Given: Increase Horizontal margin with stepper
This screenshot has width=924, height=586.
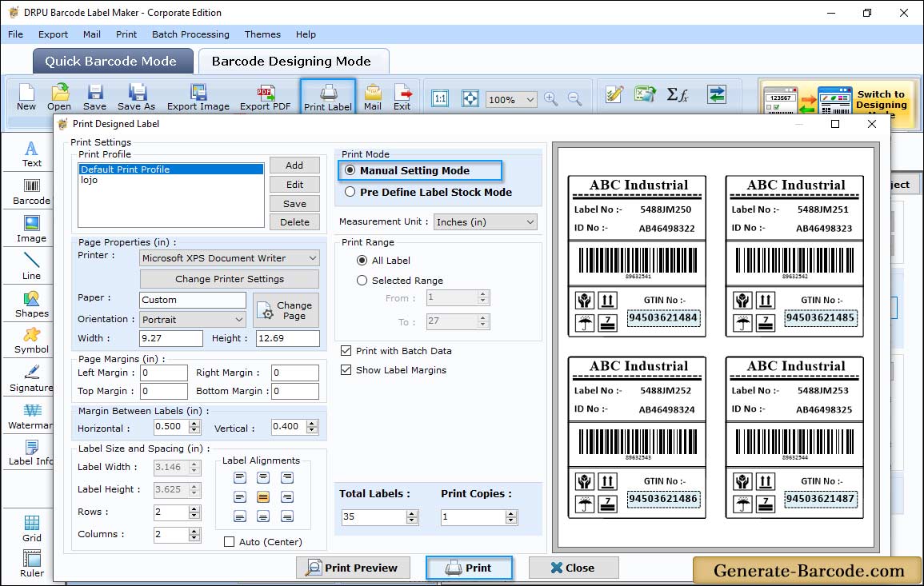Looking at the screenshot, I should (x=194, y=423).
